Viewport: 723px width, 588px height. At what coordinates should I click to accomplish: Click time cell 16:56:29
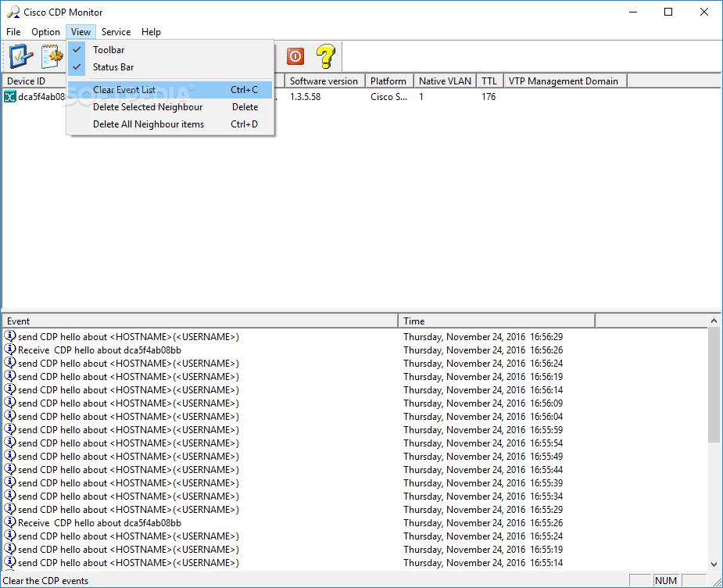click(483, 337)
